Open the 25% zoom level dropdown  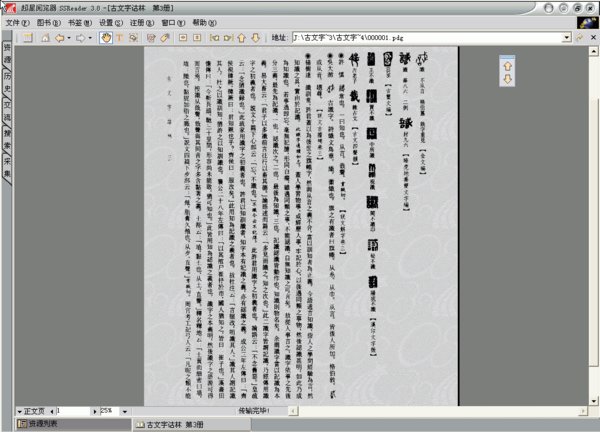[x=124, y=411]
